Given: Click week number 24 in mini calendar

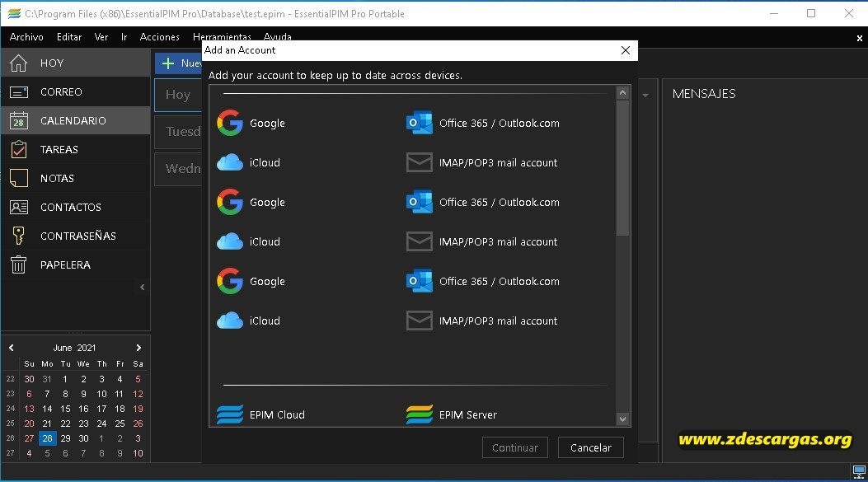Looking at the screenshot, I should point(11,409).
